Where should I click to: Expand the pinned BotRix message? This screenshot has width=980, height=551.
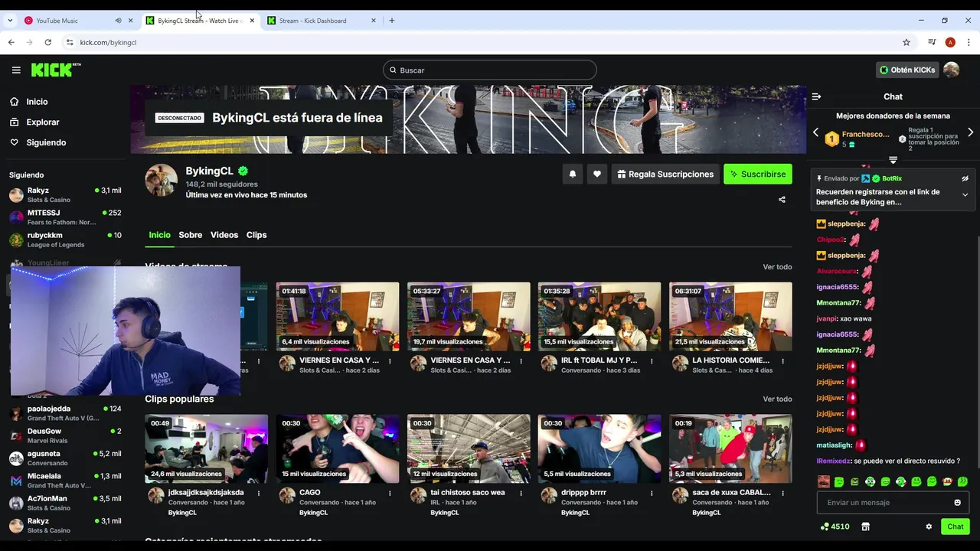pos(965,195)
